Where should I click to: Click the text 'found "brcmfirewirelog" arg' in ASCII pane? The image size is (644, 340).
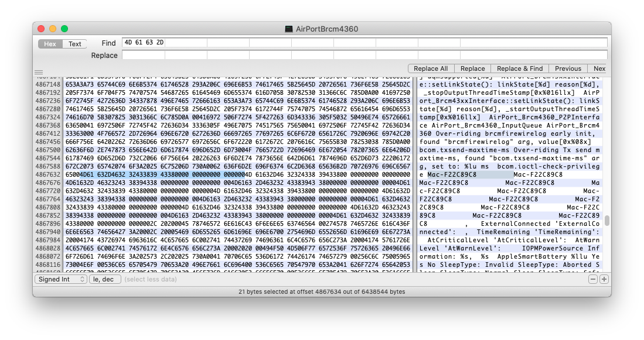(475, 142)
